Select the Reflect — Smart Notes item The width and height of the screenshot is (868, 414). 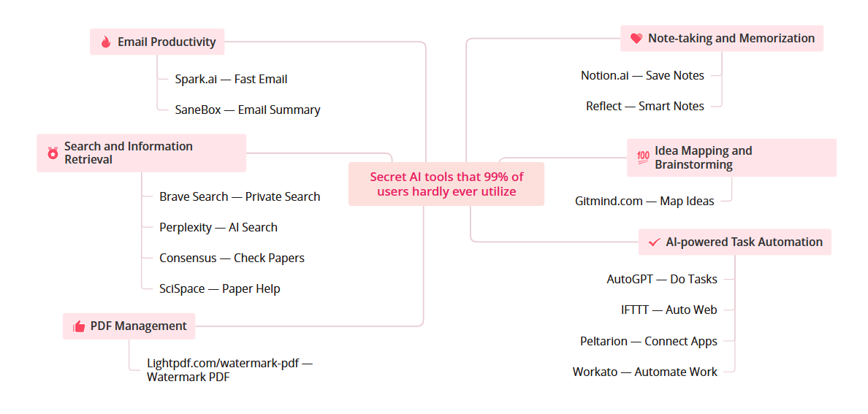point(645,106)
